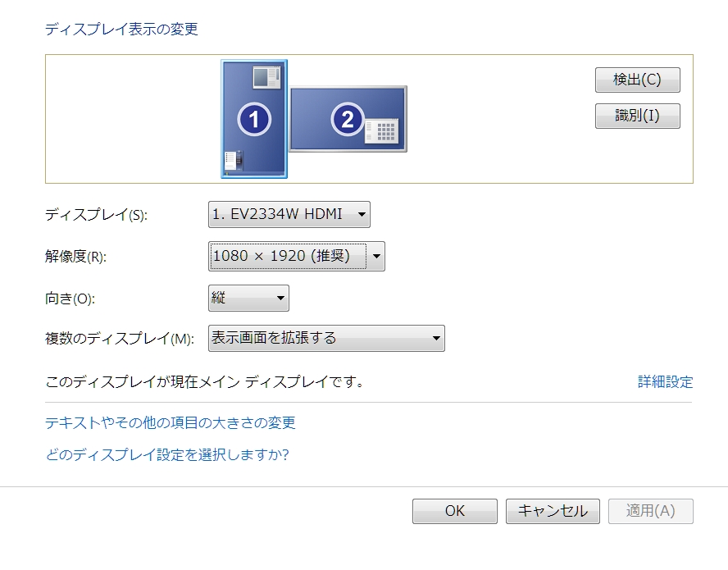Click the 解像度(R): label
Image resolution: width=728 pixels, height=570 pixels.
coord(75,256)
